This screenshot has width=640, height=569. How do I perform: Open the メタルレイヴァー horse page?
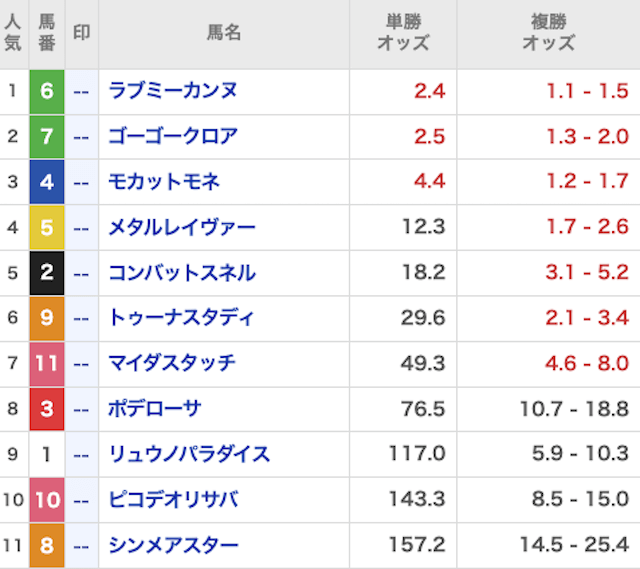[182, 228]
